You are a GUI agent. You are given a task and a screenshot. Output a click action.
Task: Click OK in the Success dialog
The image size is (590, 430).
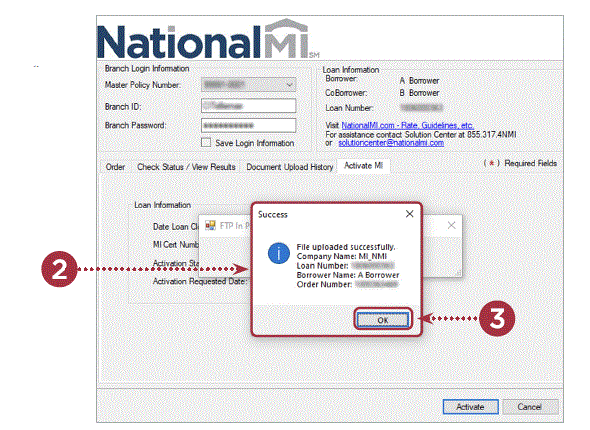coord(383,320)
